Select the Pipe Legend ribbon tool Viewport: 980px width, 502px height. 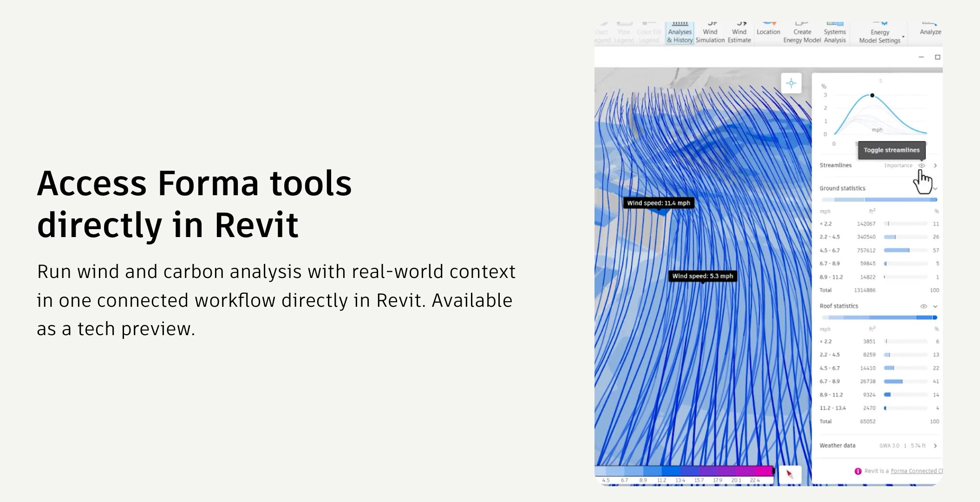pyautogui.click(x=624, y=33)
